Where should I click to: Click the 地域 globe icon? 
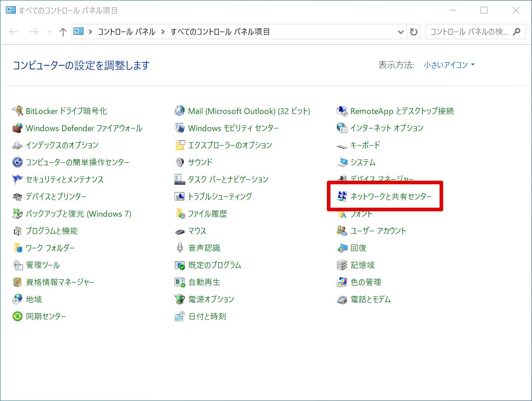[17, 299]
